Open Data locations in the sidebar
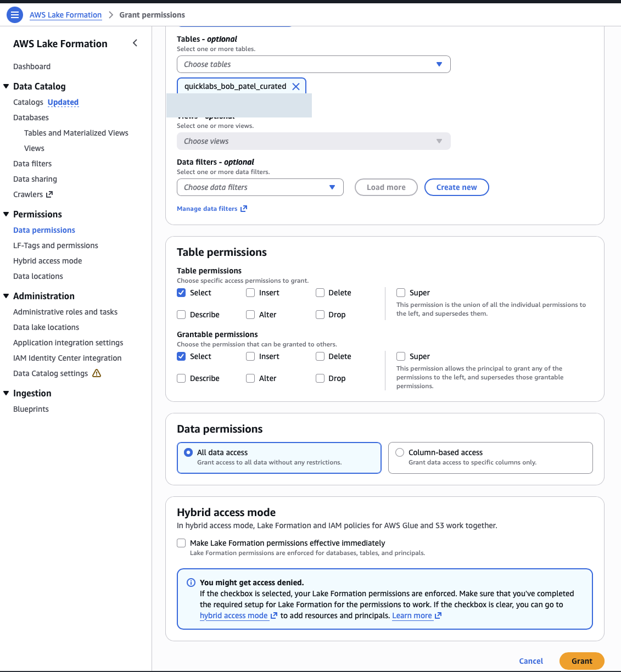Viewport: 621px width, 672px height. (38, 276)
